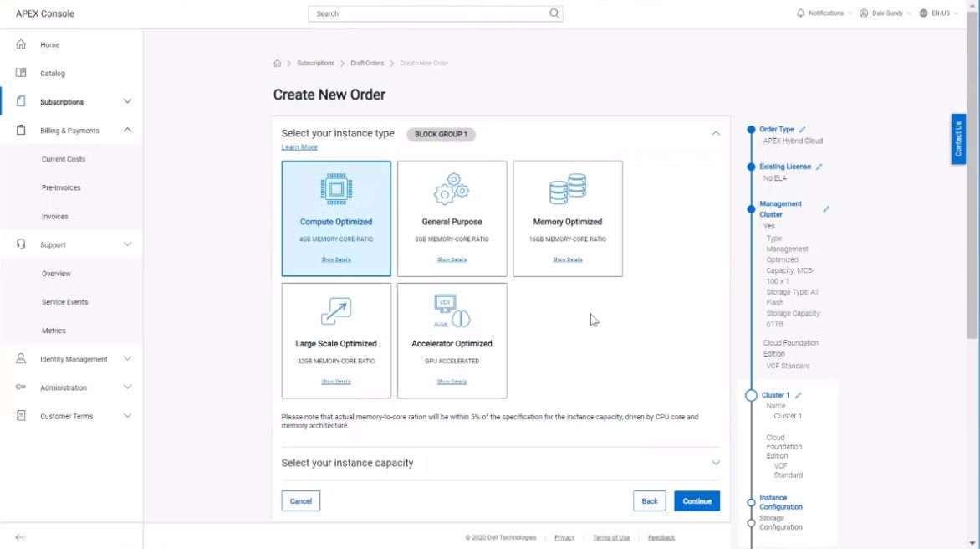Expand the Select your instance capacity section
980x549 pixels.
pyautogui.click(x=716, y=463)
